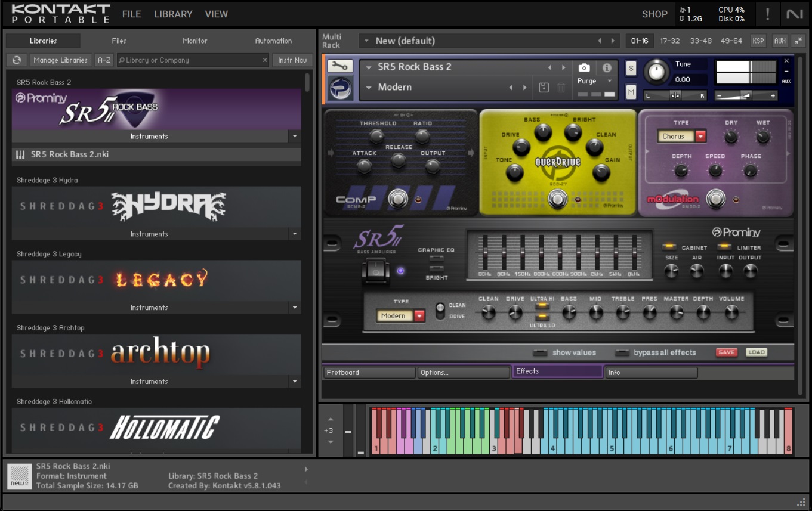Image resolution: width=812 pixels, height=511 pixels.
Task: Select the previous instrument arrow beside SR5 Rock Bass 2
Action: click(x=549, y=67)
